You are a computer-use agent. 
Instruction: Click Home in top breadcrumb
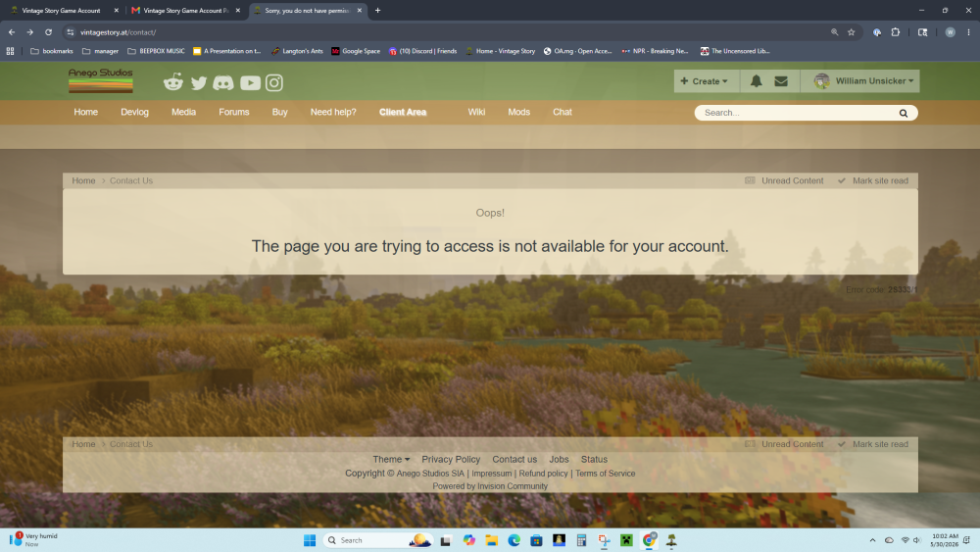point(83,180)
